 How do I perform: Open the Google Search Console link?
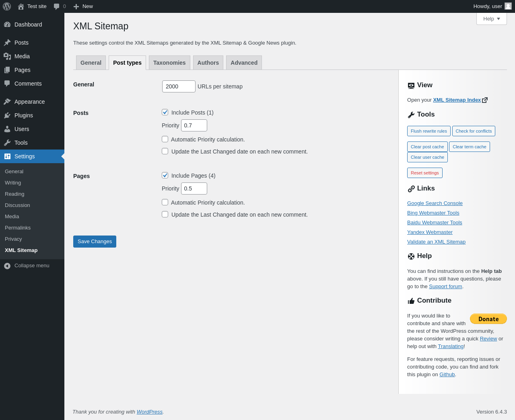pyautogui.click(x=435, y=203)
